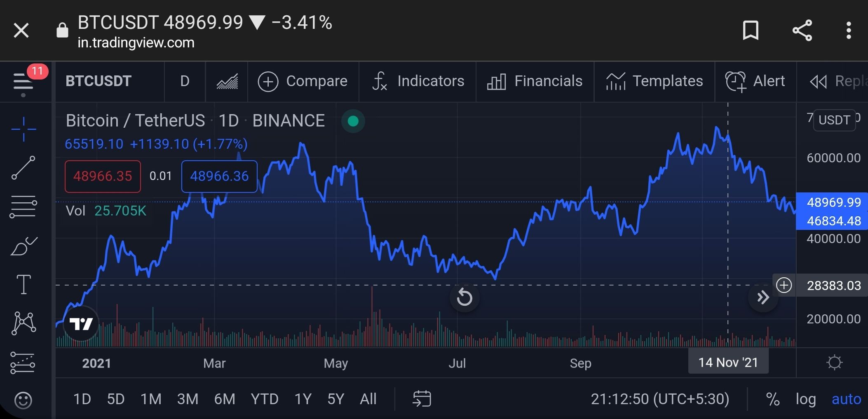Start bar Replay mode
Viewport: 868px width, 419px height.
(x=838, y=81)
